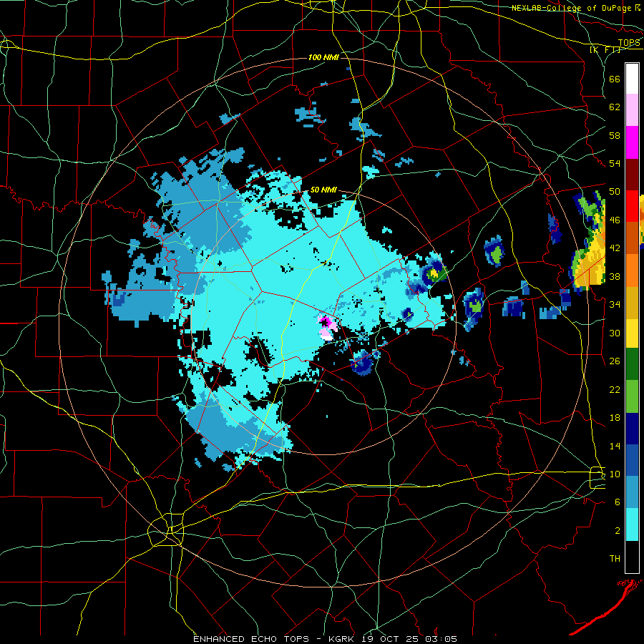The width and height of the screenshot is (644, 644).
Task: Click legend value 18
Action: point(615,418)
